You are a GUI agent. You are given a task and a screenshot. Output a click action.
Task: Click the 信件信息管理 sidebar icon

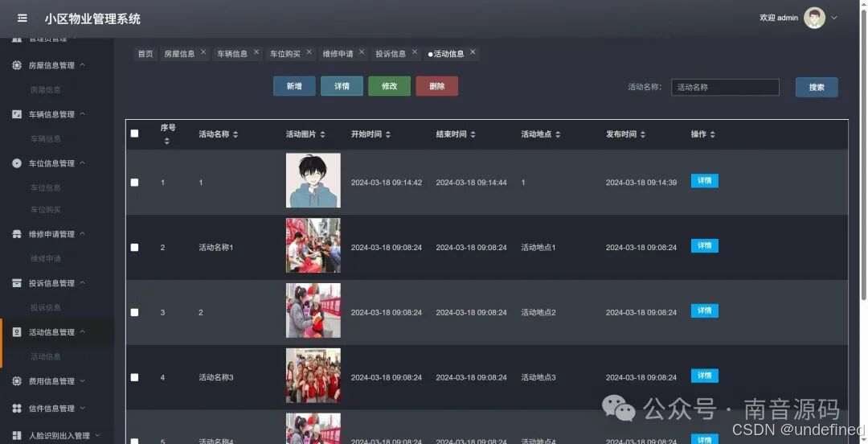(17, 408)
